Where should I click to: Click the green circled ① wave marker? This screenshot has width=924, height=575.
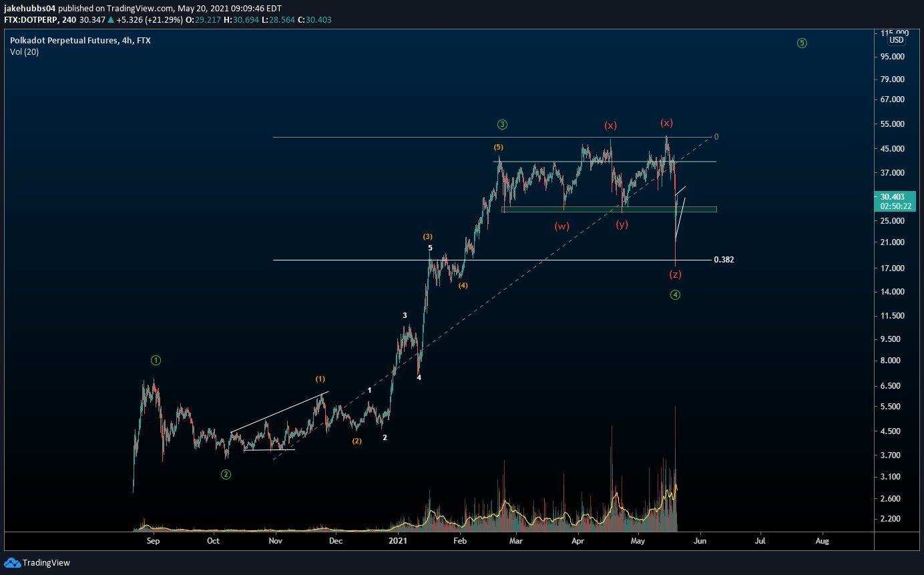click(156, 359)
